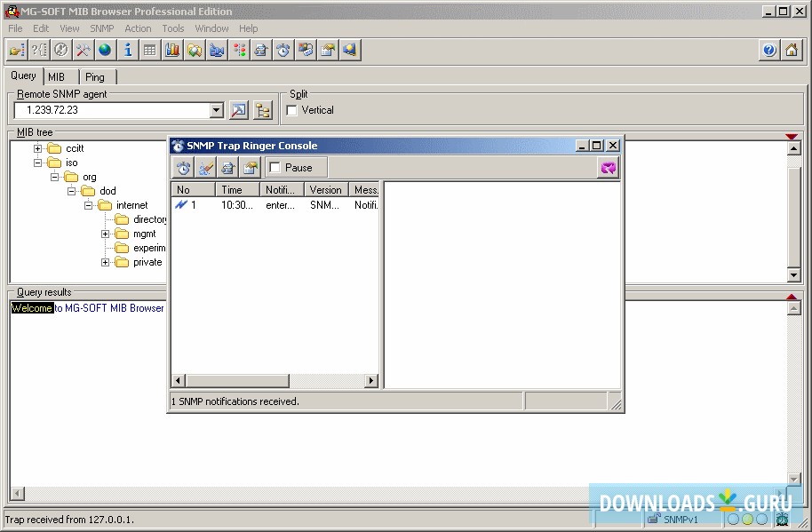
Task: Click the question mark with braces toolbar icon
Action: (x=39, y=51)
